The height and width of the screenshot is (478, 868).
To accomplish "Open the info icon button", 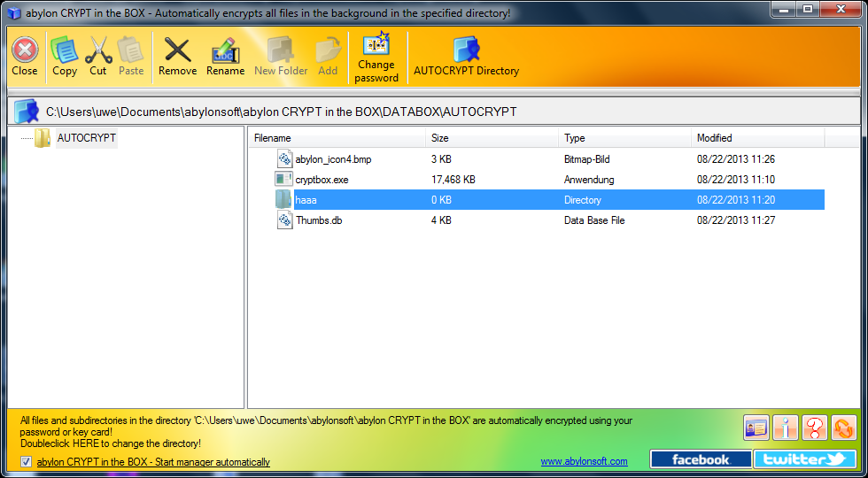I will (785, 428).
